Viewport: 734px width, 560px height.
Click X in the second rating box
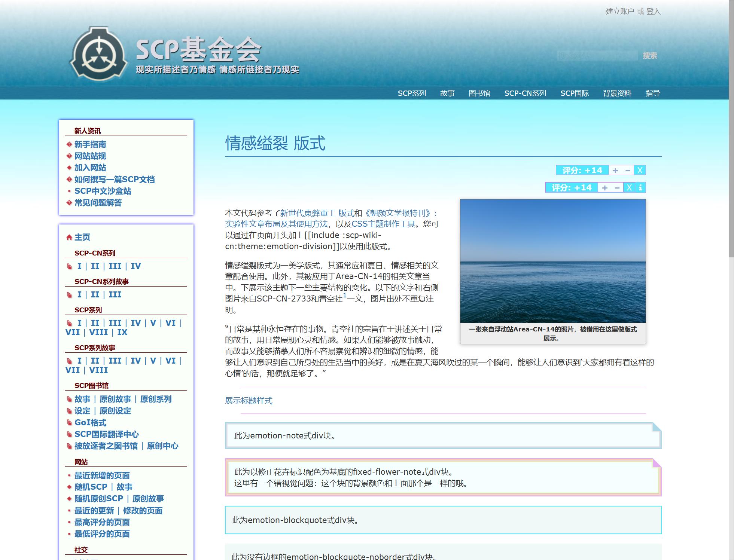(x=629, y=188)
